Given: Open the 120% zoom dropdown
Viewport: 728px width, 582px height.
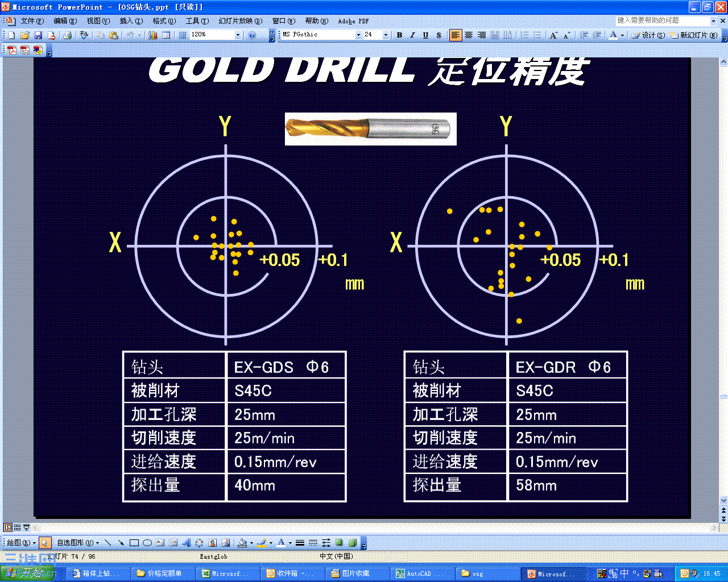Looking at the screenshot, I should (238, 35).
